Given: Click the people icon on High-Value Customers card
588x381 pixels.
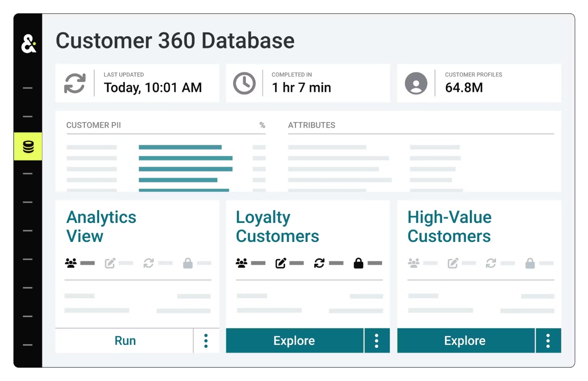Looking at the screenshot, I should tap(414, 263).
